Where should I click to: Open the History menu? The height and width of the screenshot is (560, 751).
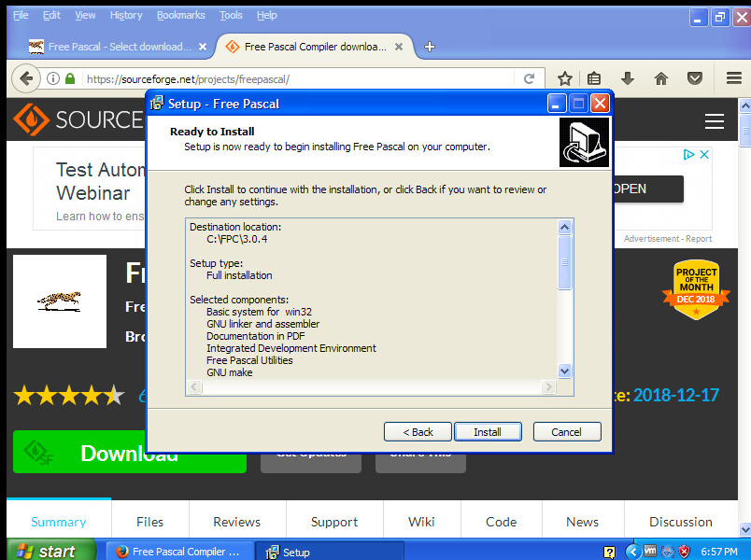(x=126, y=15)
